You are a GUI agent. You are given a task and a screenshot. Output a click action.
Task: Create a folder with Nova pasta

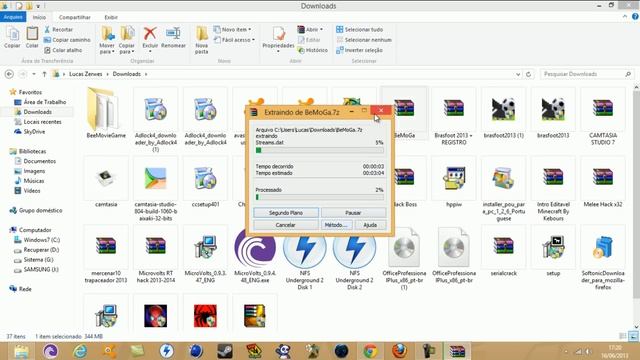(x=202, y=40)
